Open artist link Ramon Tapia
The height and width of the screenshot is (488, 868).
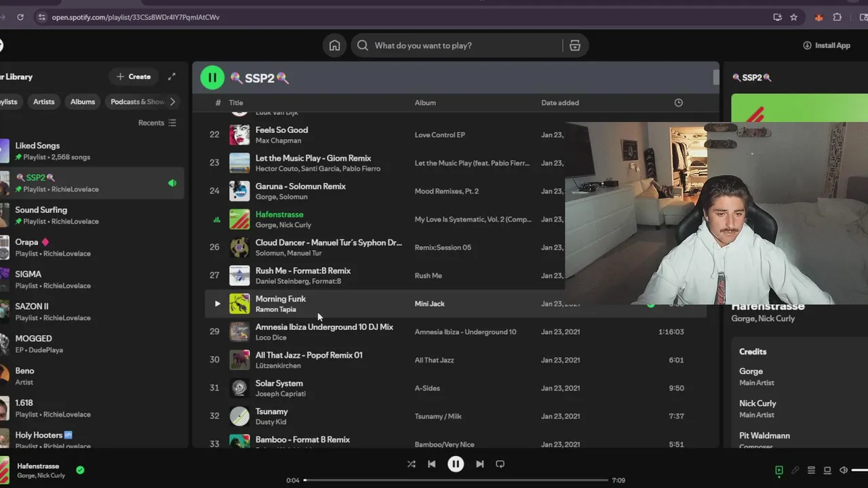pos(276,309)
